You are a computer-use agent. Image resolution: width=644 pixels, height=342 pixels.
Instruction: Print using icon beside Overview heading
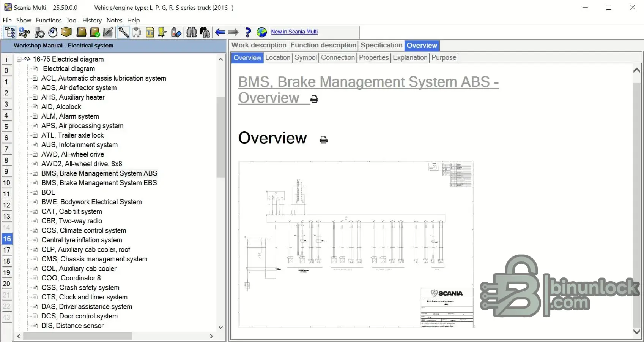pos(323,140)
